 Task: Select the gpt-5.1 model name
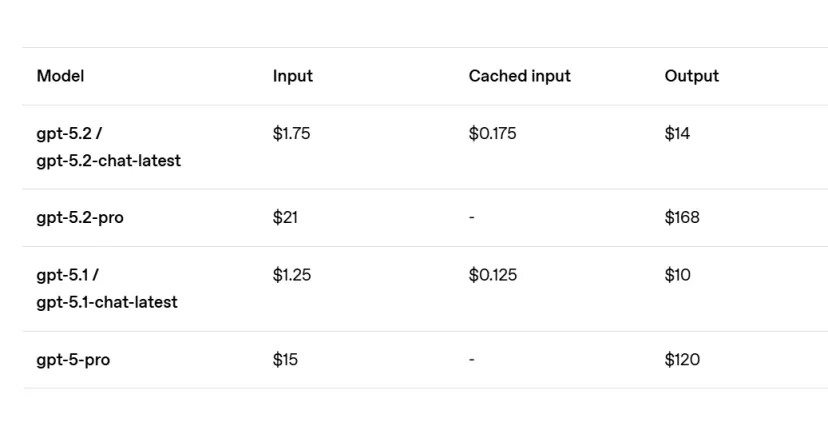click(x=62, y=275)
